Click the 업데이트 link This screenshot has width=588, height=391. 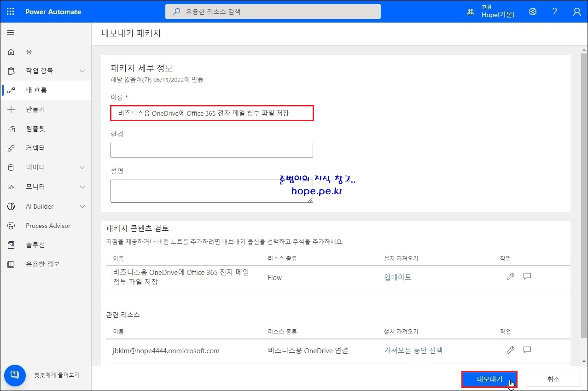pos(398,277)
